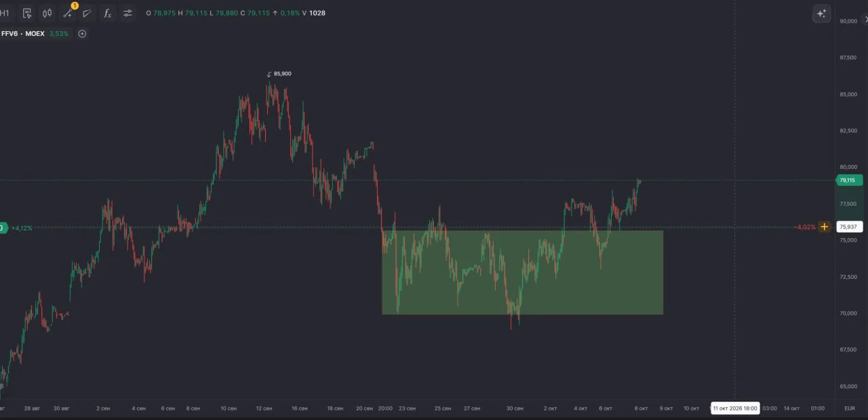Click the EUR currency selector
Image resolution: width=868 pixels, height=420 pixels.
click(850, 408)
